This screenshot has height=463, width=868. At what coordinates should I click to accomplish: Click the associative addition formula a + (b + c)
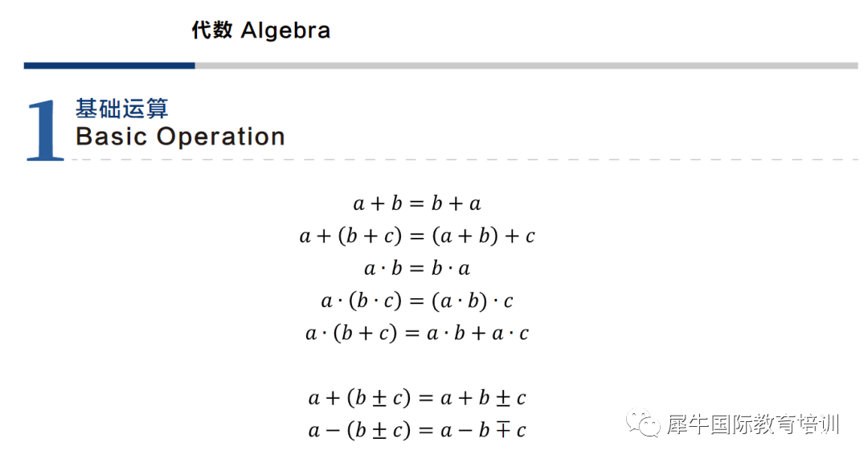[417, 236]
